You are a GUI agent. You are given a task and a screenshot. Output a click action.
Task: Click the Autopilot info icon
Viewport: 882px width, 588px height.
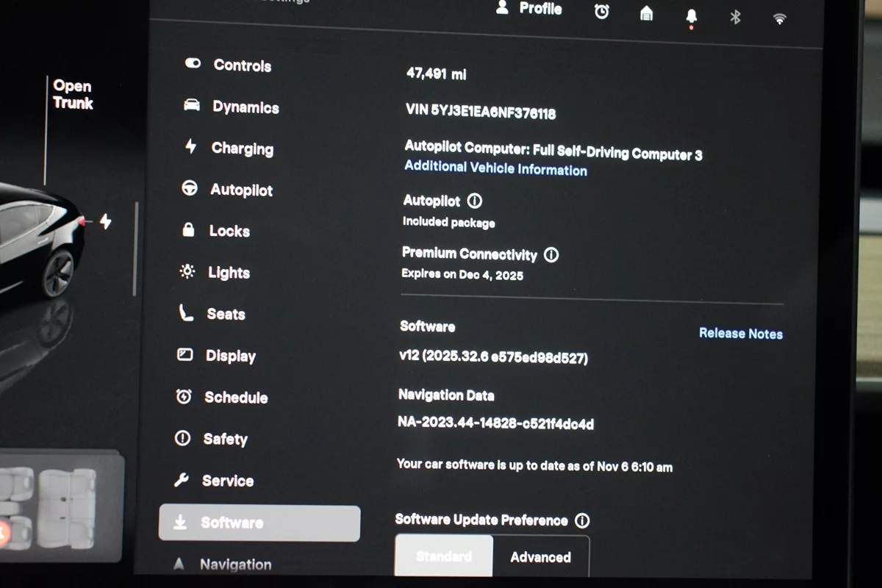(475, 201)
